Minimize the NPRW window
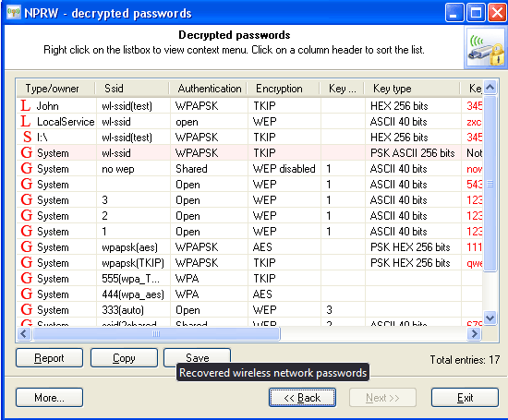 tap(454, 13)
